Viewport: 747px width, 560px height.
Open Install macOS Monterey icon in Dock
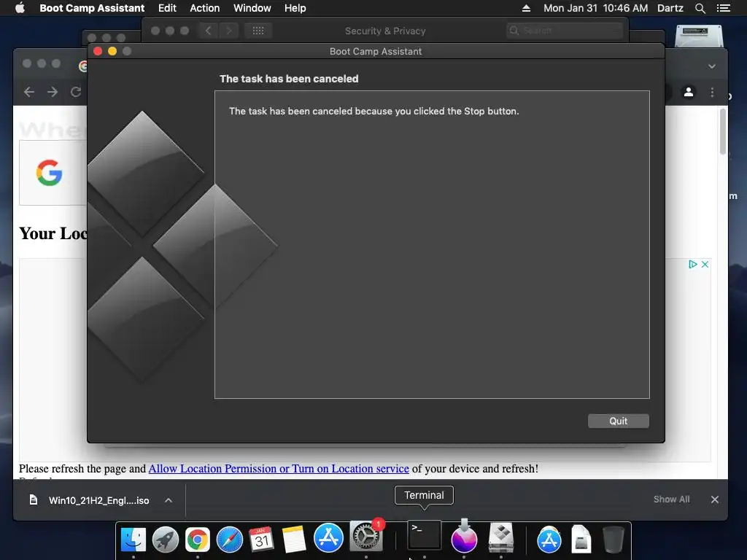pos(464,537)
